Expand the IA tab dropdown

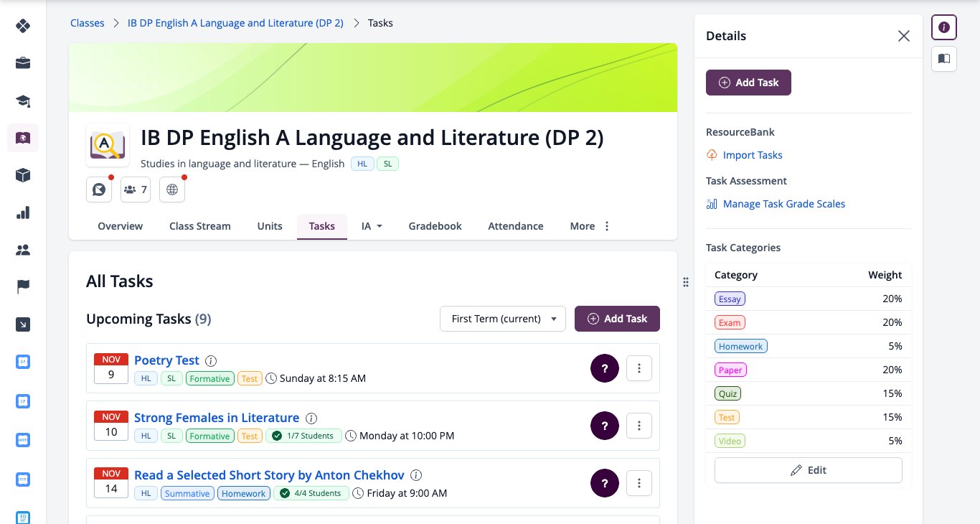point(372,226)
